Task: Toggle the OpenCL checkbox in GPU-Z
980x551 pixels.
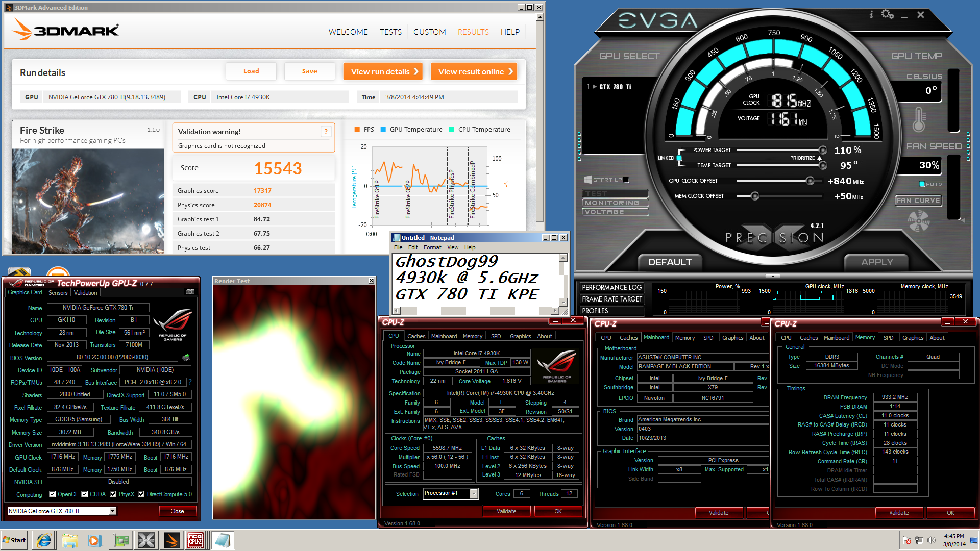Action: [52, 494]
